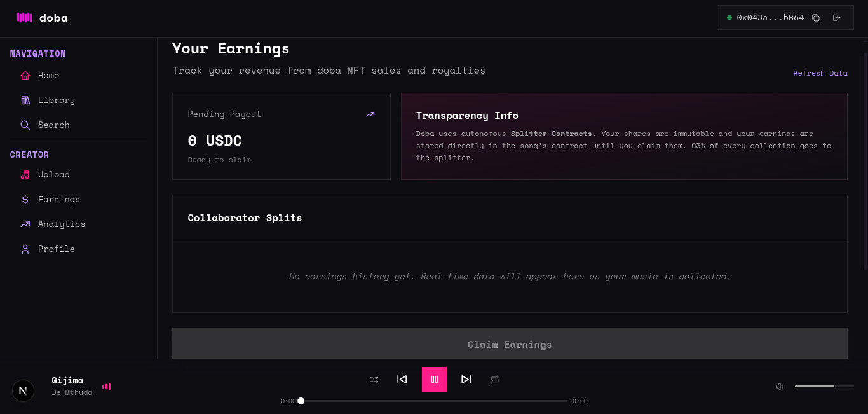Viewport: 868px width, 414px height.
Task: Open Home in the navigation sidebar
Action: (x=48, y=76)
